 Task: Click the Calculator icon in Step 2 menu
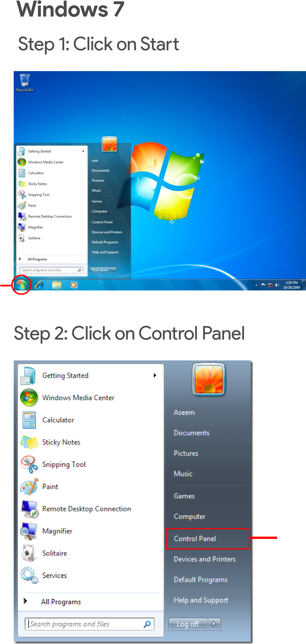29,420
